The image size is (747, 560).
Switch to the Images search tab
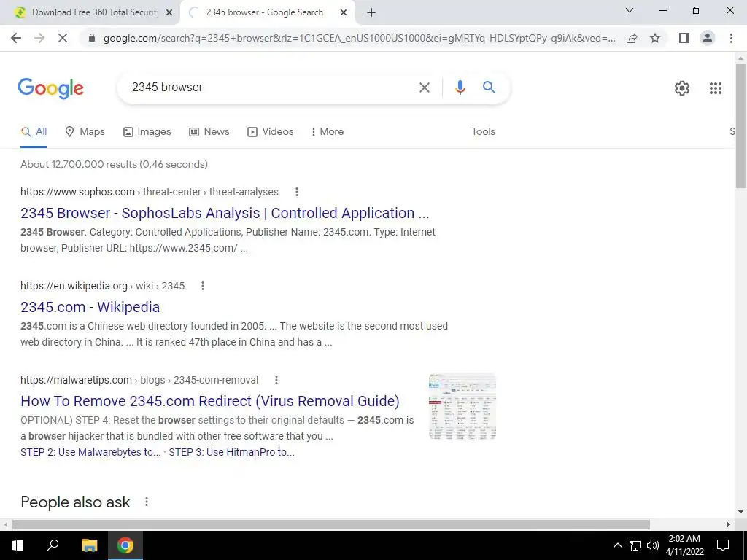[147, 131]
